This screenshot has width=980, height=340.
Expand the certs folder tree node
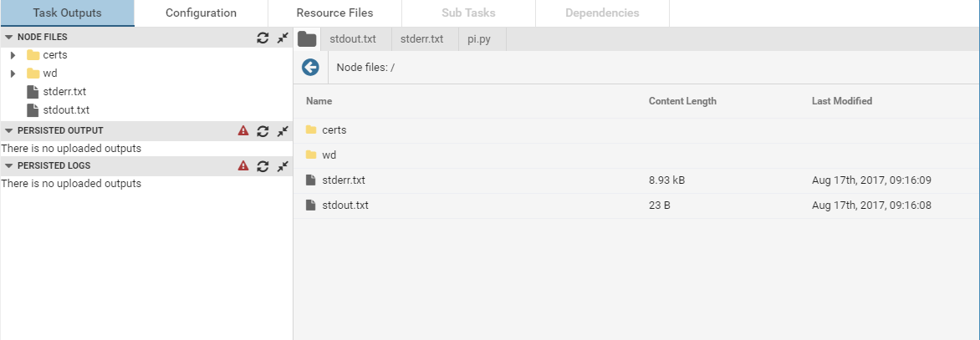tap(13, 55)
